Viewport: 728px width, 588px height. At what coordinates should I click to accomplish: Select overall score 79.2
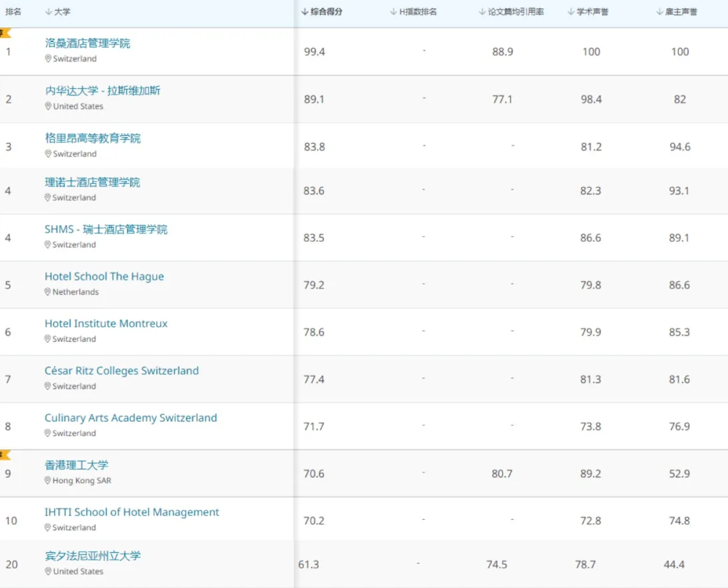[x=314, y=285]
